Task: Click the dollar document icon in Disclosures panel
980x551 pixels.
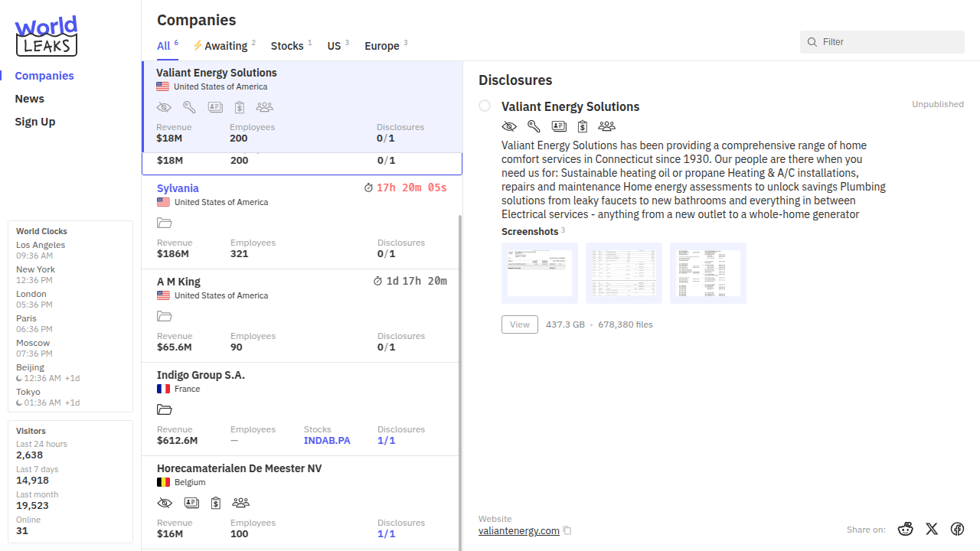Action: pos(583,126)
